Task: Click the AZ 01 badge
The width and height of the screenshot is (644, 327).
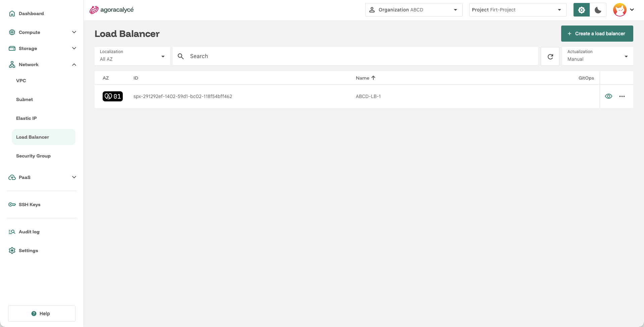Action: (x=113, y=96)
